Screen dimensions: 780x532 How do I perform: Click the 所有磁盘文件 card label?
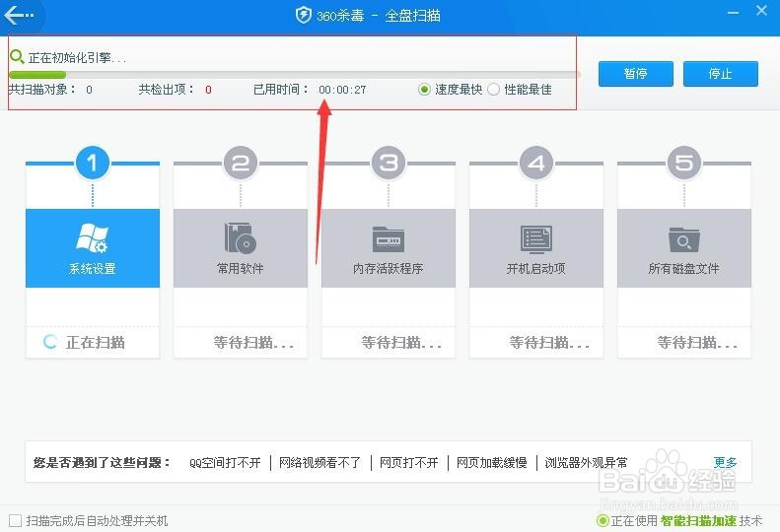tap(684, 269)
